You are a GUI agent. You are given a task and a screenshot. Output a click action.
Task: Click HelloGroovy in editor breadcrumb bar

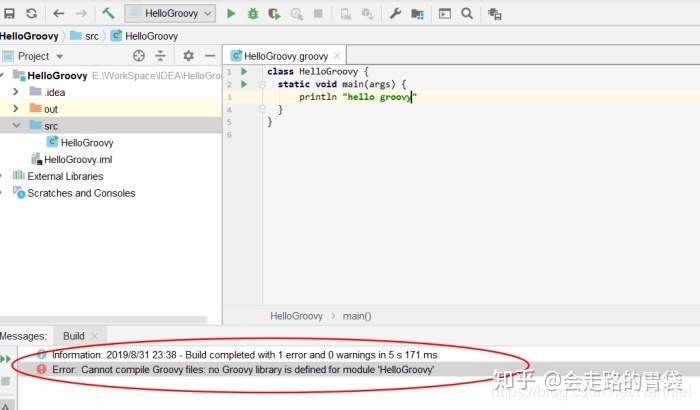296,316
